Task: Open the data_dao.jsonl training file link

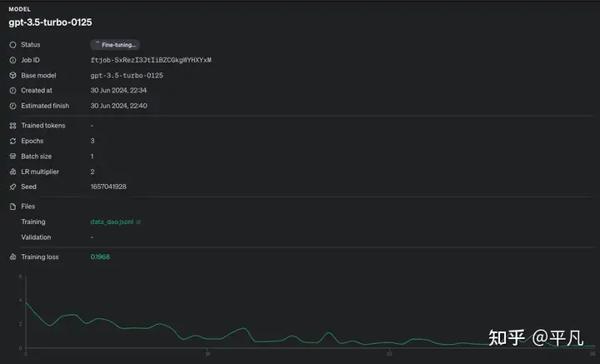Action: pos(112,222)
